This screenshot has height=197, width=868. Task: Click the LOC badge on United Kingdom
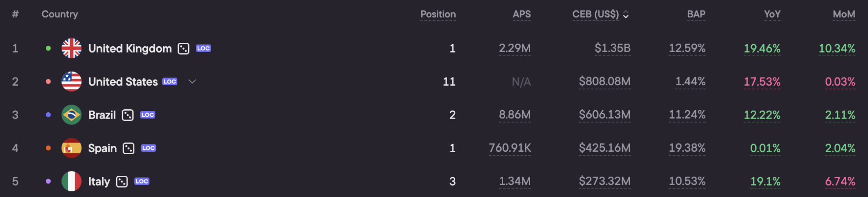pos(203,48)
